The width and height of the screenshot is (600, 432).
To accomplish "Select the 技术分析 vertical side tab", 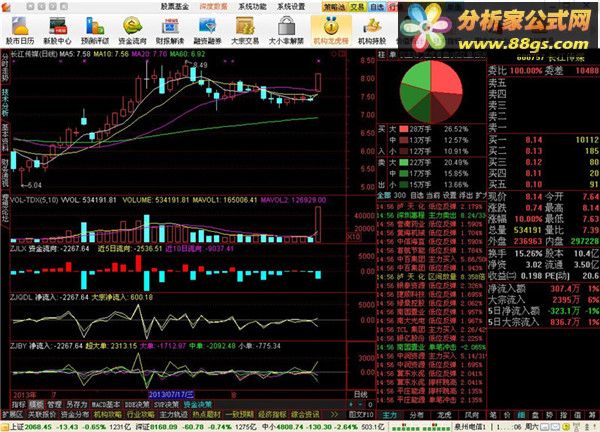I will coord(5,103).
